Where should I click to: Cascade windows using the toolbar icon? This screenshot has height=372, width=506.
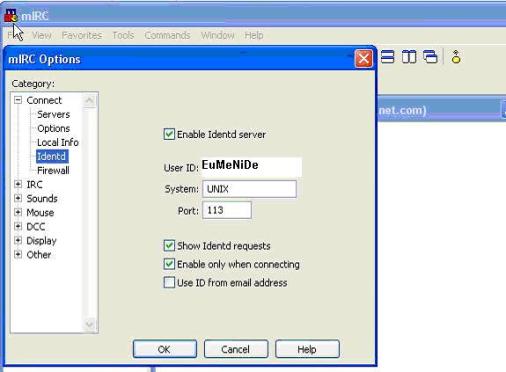(x=430, y=57)
